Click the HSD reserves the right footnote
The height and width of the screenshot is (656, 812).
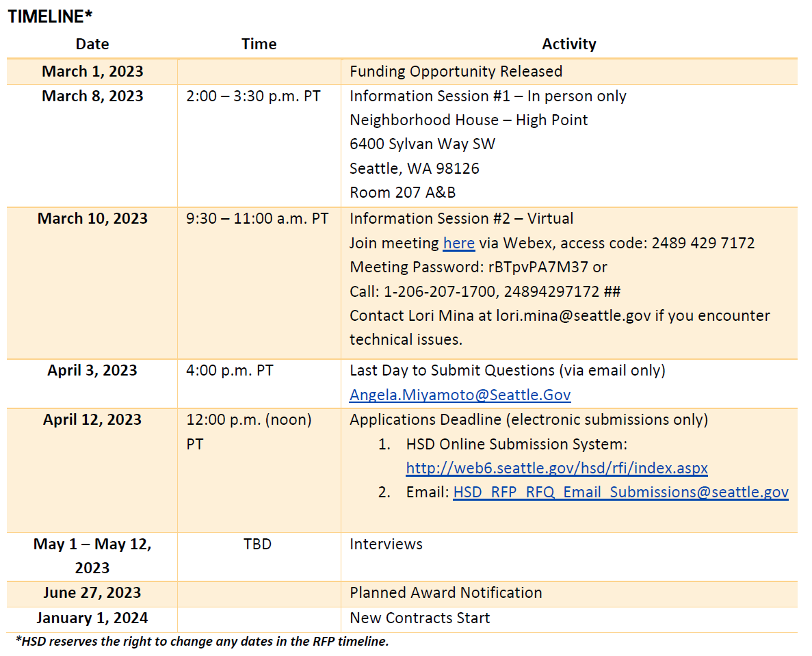pos(202,642)
